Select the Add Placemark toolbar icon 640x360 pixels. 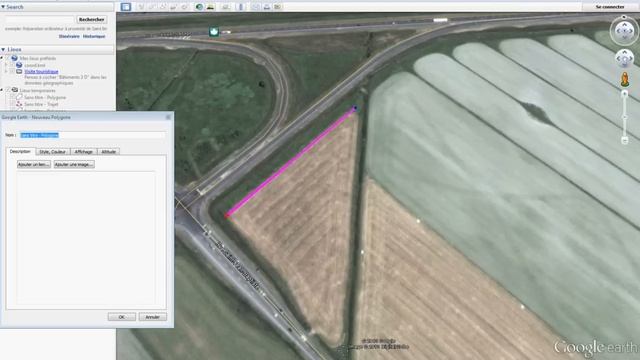pos(141,7)
